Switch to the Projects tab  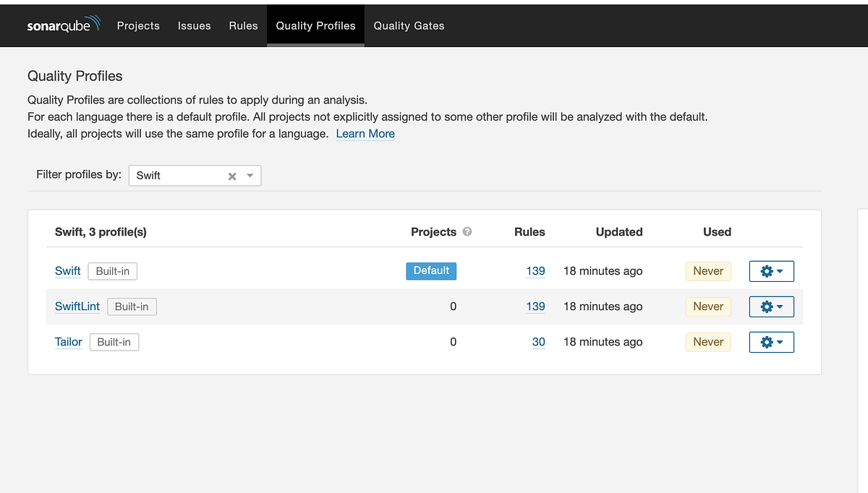[138, 25]
